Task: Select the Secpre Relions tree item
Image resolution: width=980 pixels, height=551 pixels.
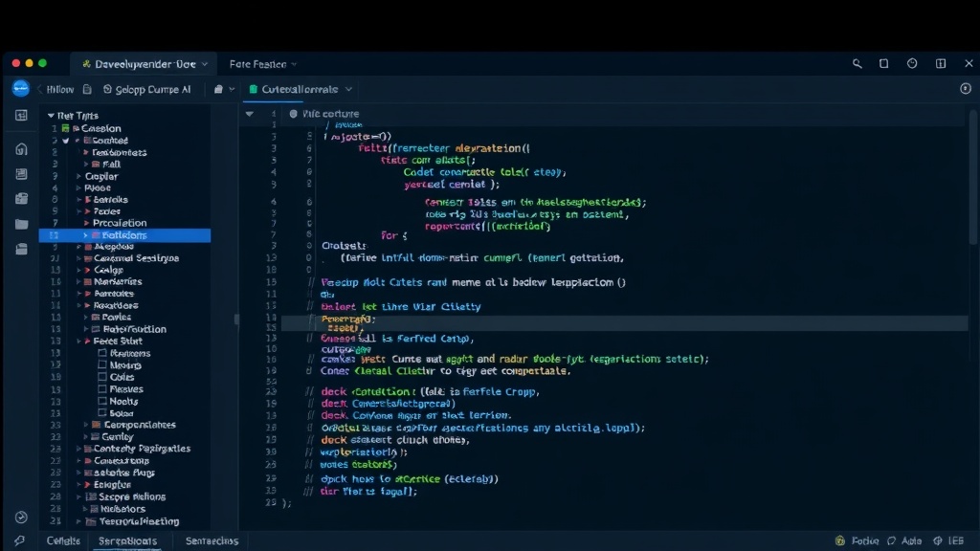Action: coord(132,496)
